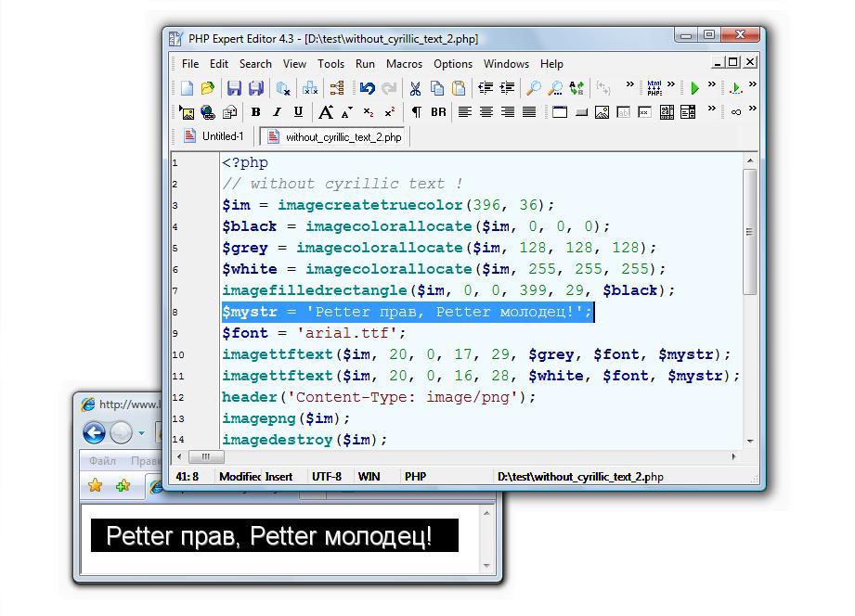Justify the text
The image size is (855, 616).
click(x=529, y=112)
